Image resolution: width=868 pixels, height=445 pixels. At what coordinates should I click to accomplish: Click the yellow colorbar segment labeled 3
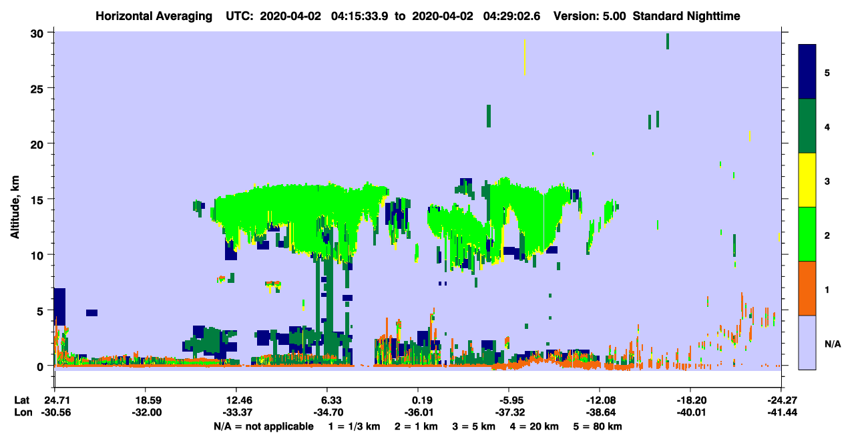tap(807, 180)
